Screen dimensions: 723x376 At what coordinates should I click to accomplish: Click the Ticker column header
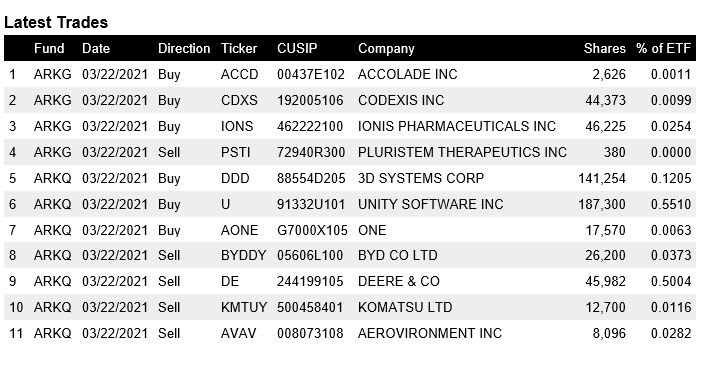pyautogui.click(x=239, y=48)
